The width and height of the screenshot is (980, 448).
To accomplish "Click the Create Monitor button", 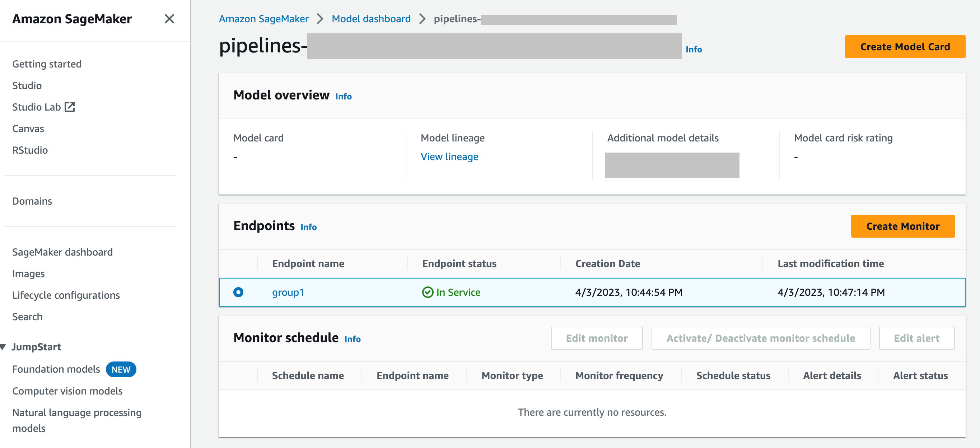I will (902, 225).
